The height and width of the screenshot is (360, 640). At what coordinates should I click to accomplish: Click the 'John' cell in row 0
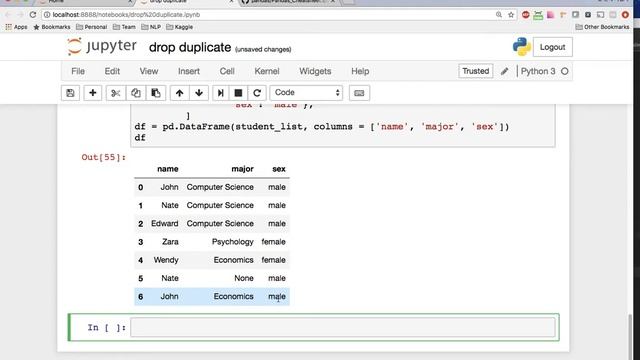tap(169, 187)
